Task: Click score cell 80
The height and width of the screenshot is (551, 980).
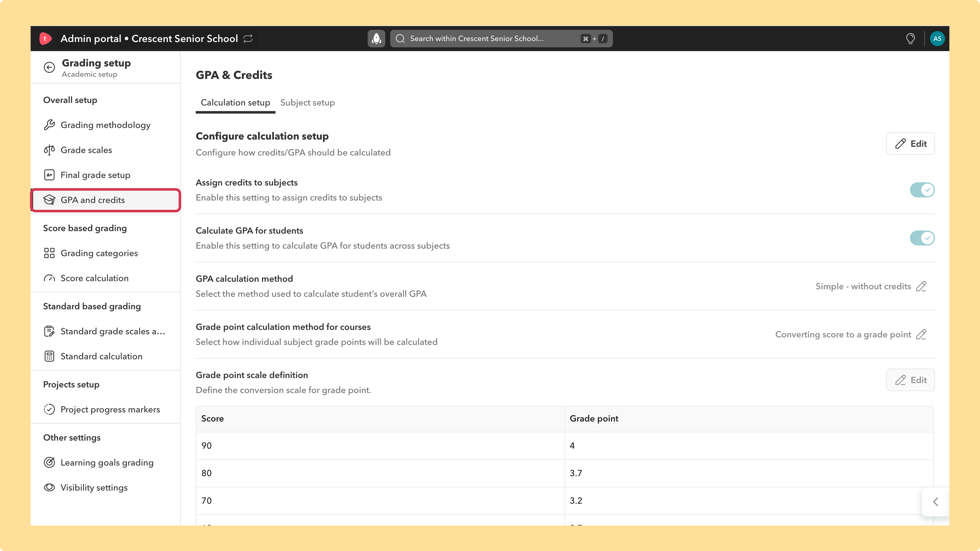Action: 380,473
